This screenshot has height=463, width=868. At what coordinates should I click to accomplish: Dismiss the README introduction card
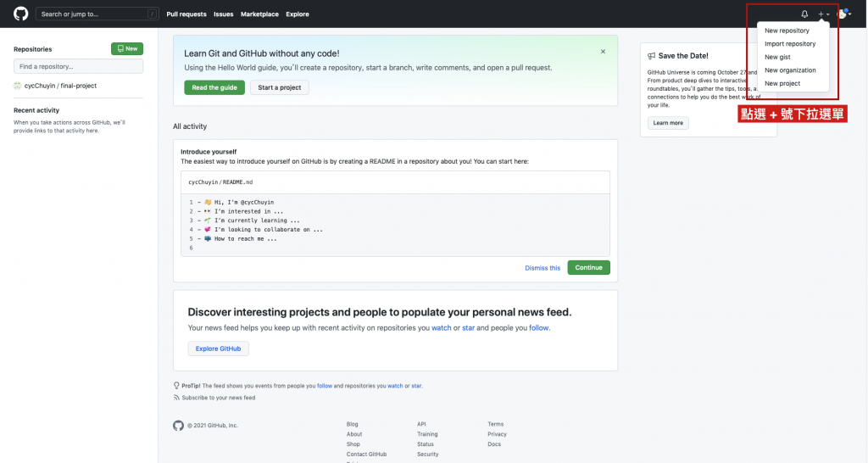(542, 268)
